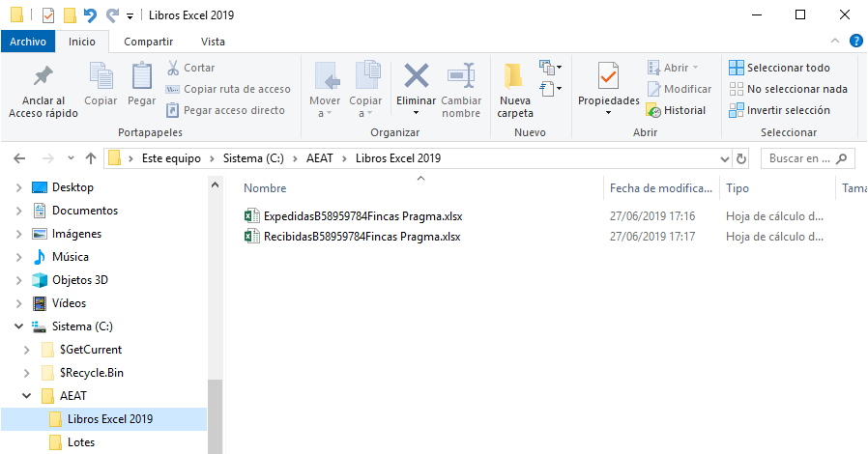The height and width of the screenshot is (454, 868).
Task: Click the Eliminar red X icon
Action: click(417, 76)
